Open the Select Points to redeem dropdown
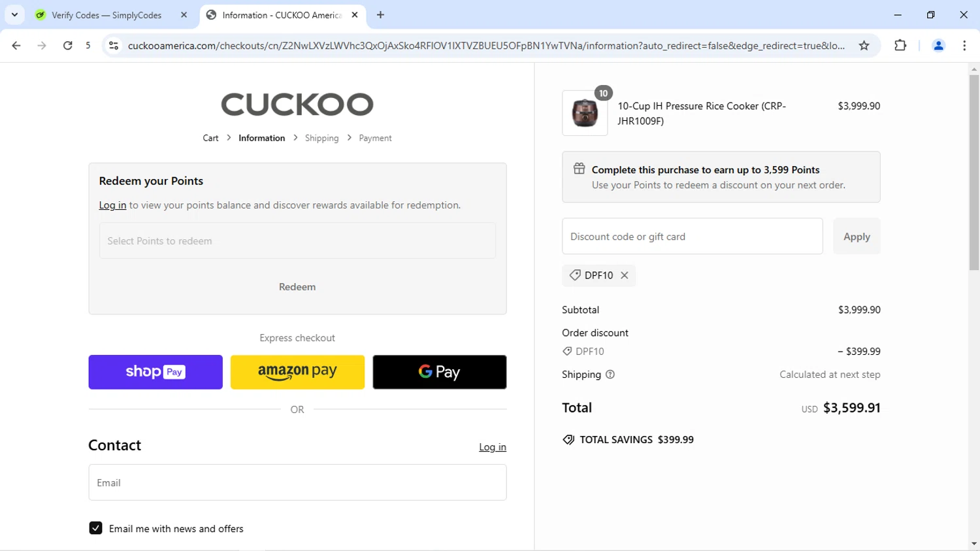980x551 pixels. (297, 241)
